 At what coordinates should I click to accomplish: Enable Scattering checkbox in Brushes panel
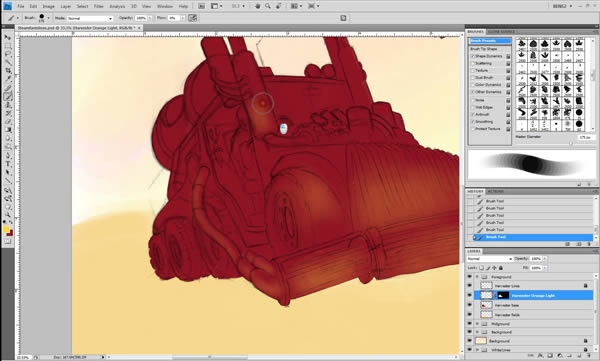[x=473, y=63]
